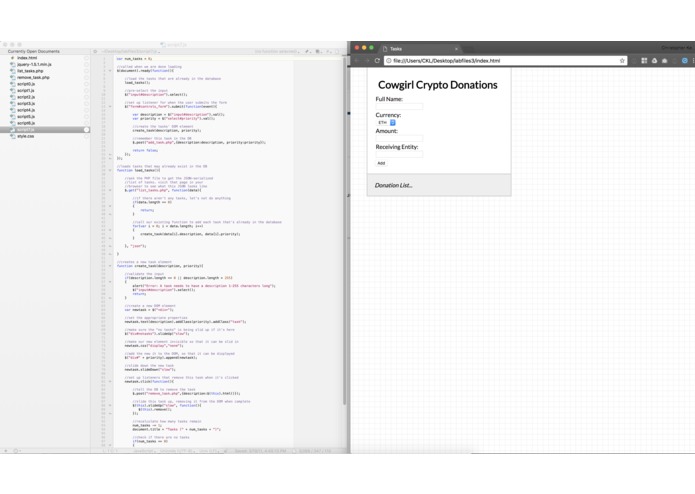Click the Full Name input field
This screenshot has width=695, height=494.
tap(399, 106)
